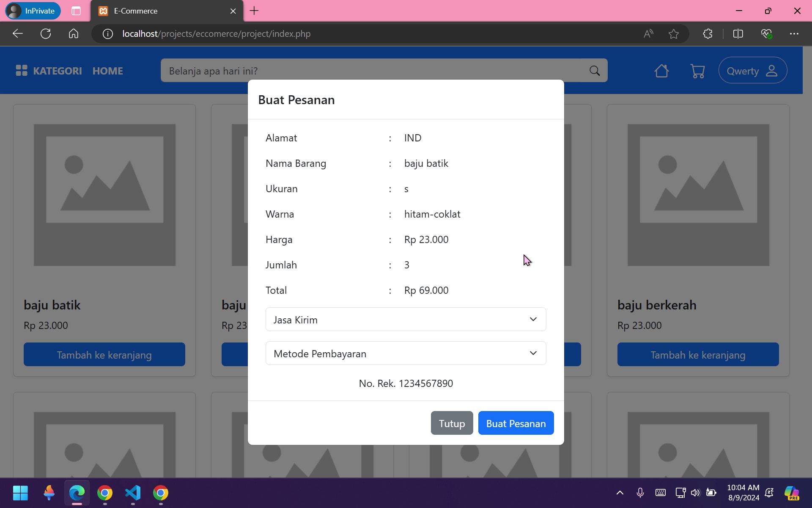Toggle Read aloud icon
This screenshot has height=508, width=812.
(648, 34)
